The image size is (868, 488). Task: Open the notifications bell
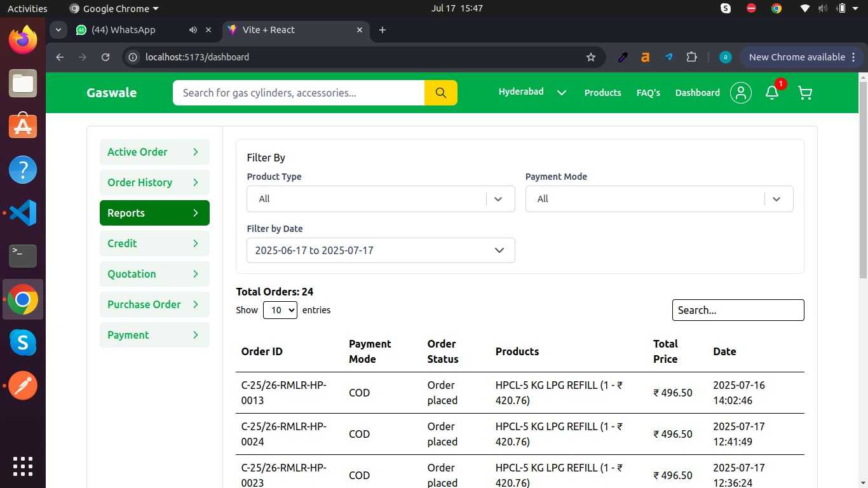pyautogui.click(x=772, y=93)
